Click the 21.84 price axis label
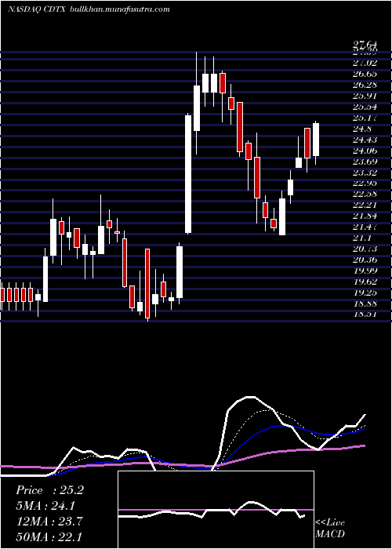The width and height of the screenshot is (392, 549). click(x=366, y=216)
